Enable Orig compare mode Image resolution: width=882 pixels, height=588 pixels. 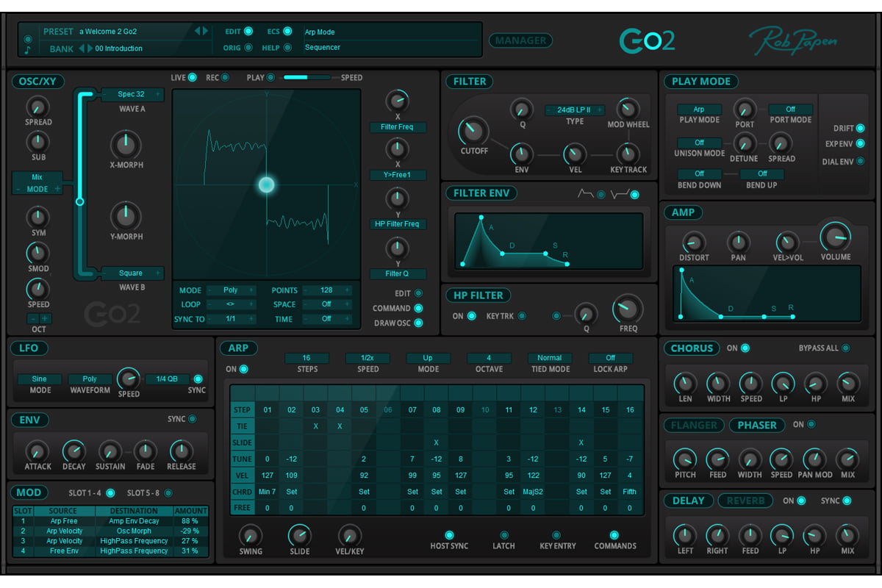pyautogui.click(x=248, y=48)
